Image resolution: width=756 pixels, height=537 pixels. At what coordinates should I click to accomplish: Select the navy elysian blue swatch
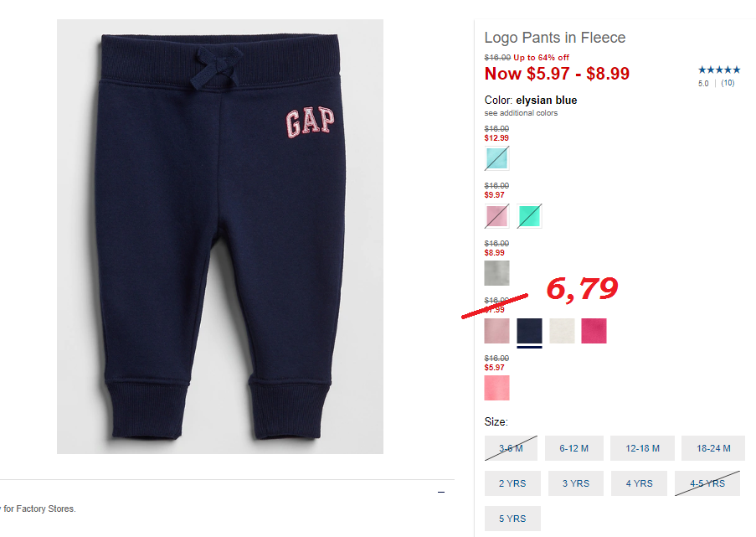(x=529, y=331)
